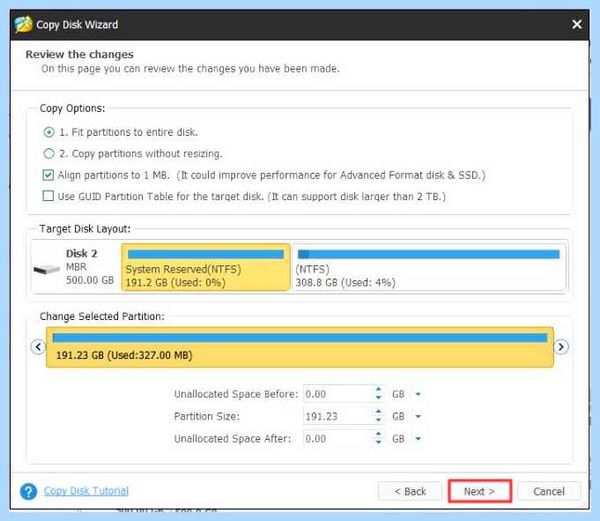Decrease Unallocated Space Before with down spinner
The width and height of the screenshot is (600, 521).
(x=378, y=398)
